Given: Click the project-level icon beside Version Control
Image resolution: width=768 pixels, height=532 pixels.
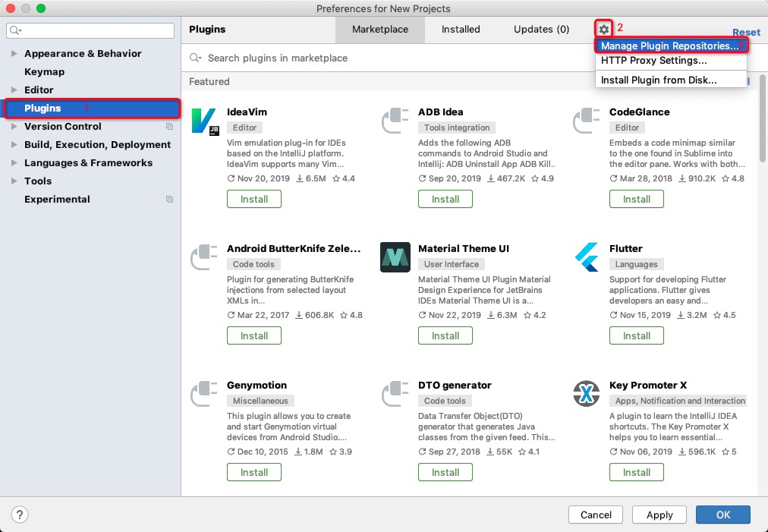Looking at the screenshot, I should 169,127.
